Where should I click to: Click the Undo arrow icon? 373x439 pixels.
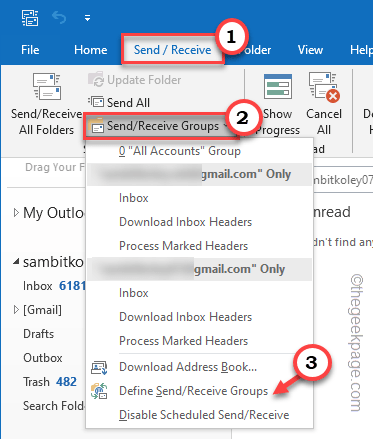pyautogui.click(x=59, y=18)
